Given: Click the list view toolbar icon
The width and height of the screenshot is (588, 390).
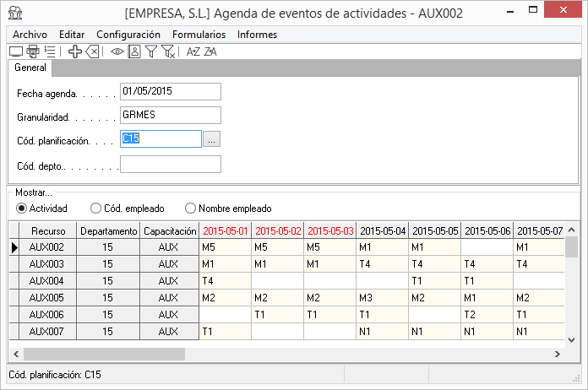Looking at the screenshot, I should [50, 51].
